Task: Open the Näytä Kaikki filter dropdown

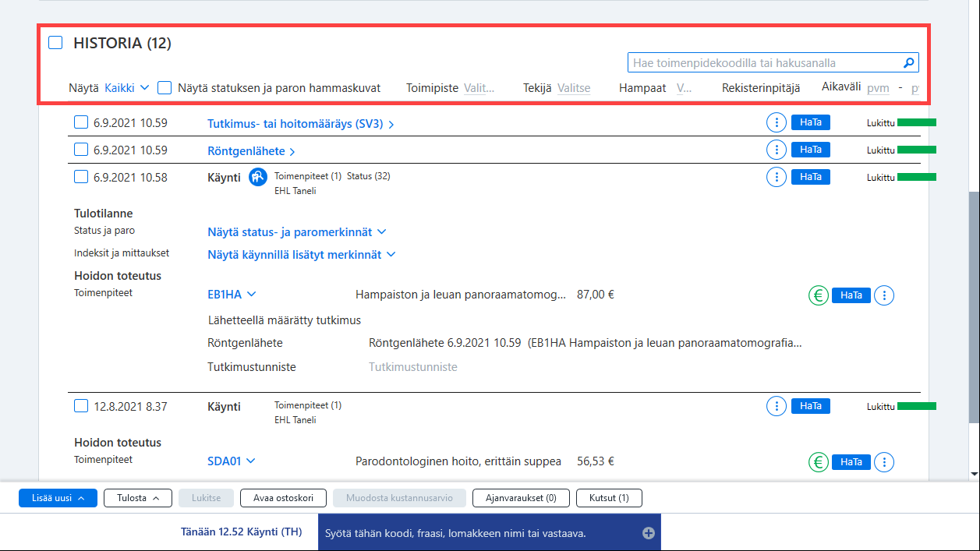Action: pos(126,88)
